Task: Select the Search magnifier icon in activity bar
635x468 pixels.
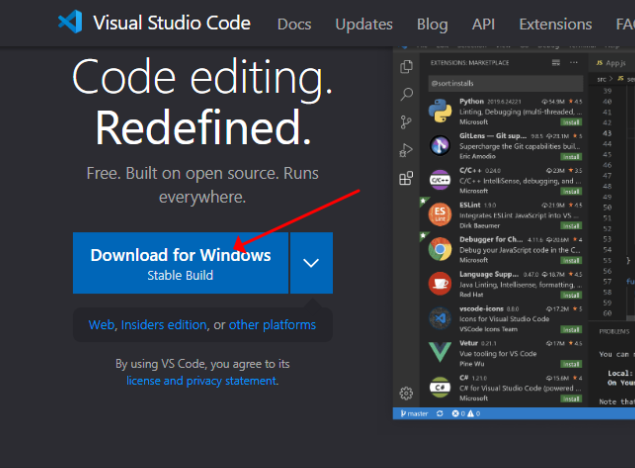Action: click(406, 94)
